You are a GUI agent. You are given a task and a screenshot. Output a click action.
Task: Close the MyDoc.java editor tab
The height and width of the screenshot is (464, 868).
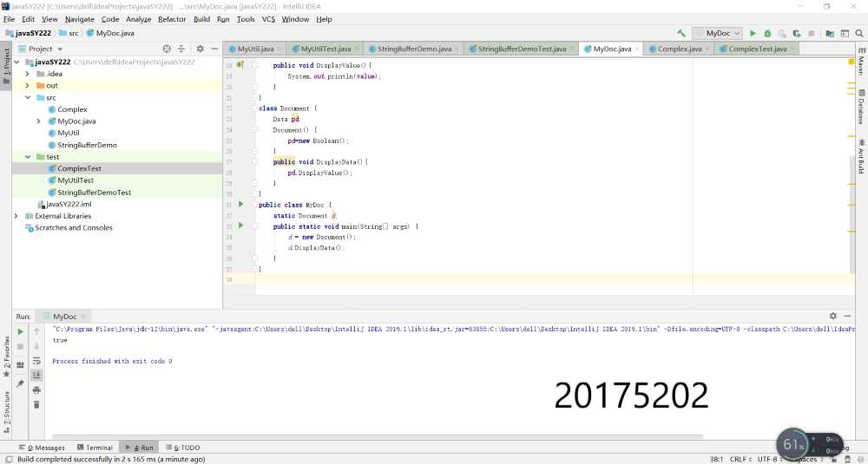click(636, 49)
